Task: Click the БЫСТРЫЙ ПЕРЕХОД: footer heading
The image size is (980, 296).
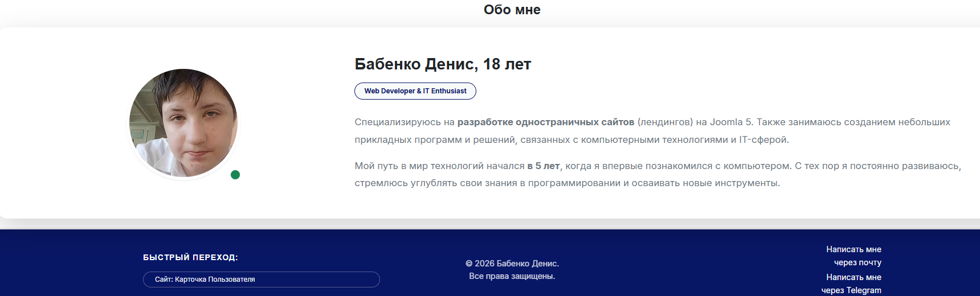Action: [190, 257]
